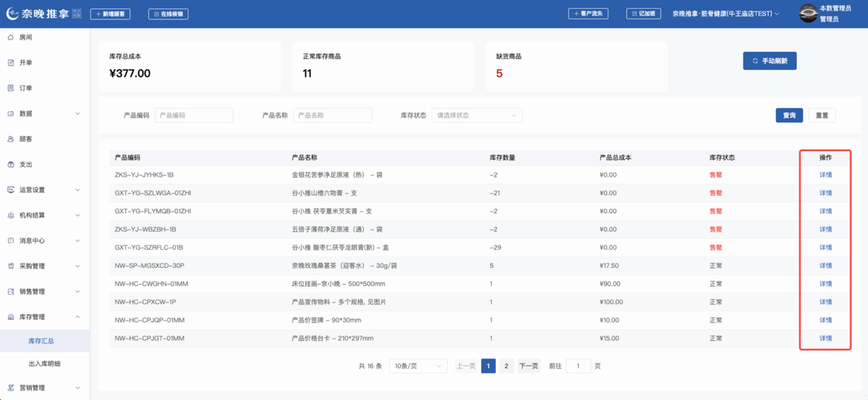Expand the 营销管理 chevron
The height and width of the screenshot is (400, 868).
(x=77, y=388)
